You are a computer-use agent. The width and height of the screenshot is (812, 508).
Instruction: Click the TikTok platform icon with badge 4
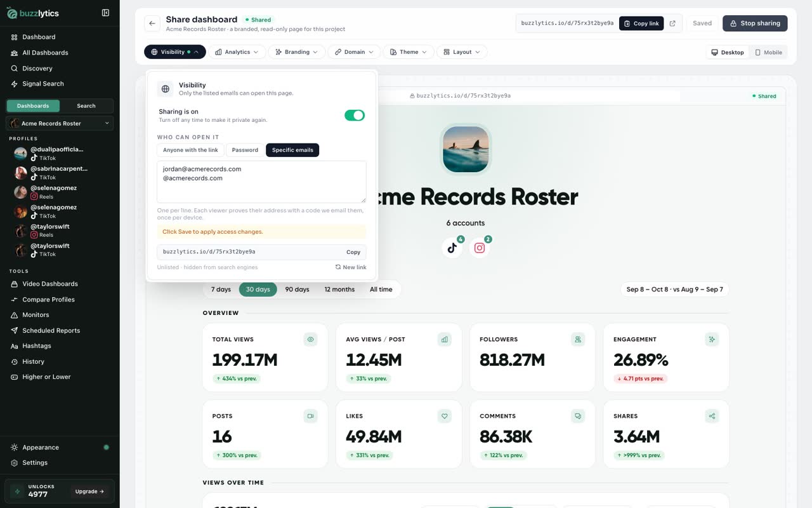click(452, 248)
